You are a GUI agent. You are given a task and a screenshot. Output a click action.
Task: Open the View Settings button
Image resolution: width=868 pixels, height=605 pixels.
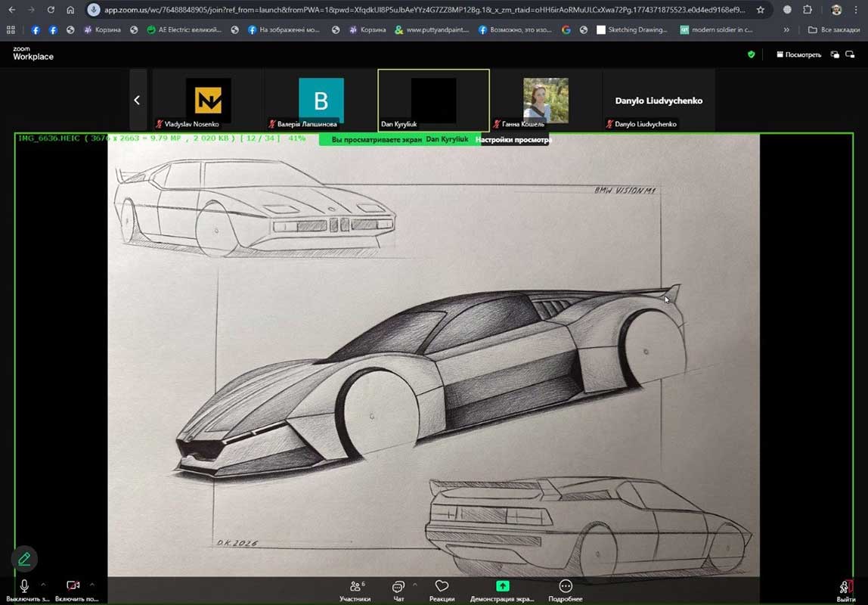pyautogui.click(x=513, y=140)
